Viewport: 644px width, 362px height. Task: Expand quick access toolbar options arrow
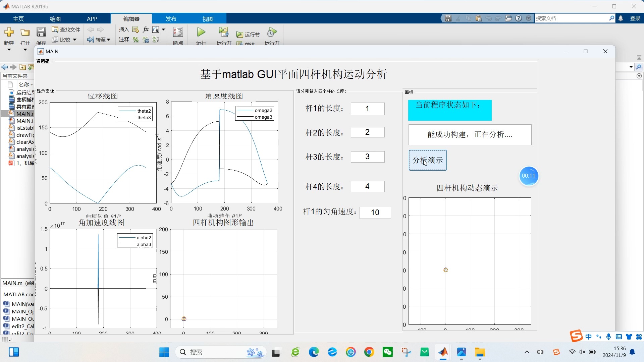coord(529,18)
